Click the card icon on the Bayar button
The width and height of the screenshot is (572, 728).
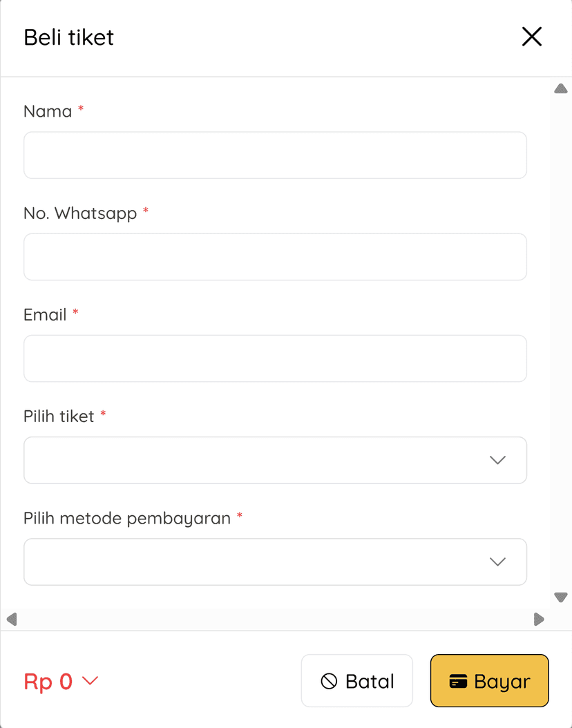tap(457, 680)
